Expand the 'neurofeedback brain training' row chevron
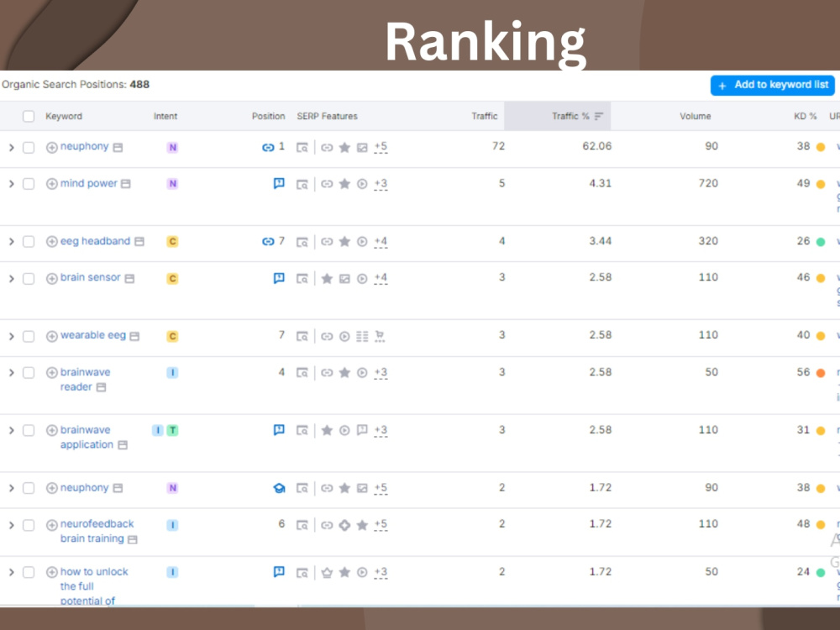The image size is (840, 630). pyautogui.click(x=11, y=526)
